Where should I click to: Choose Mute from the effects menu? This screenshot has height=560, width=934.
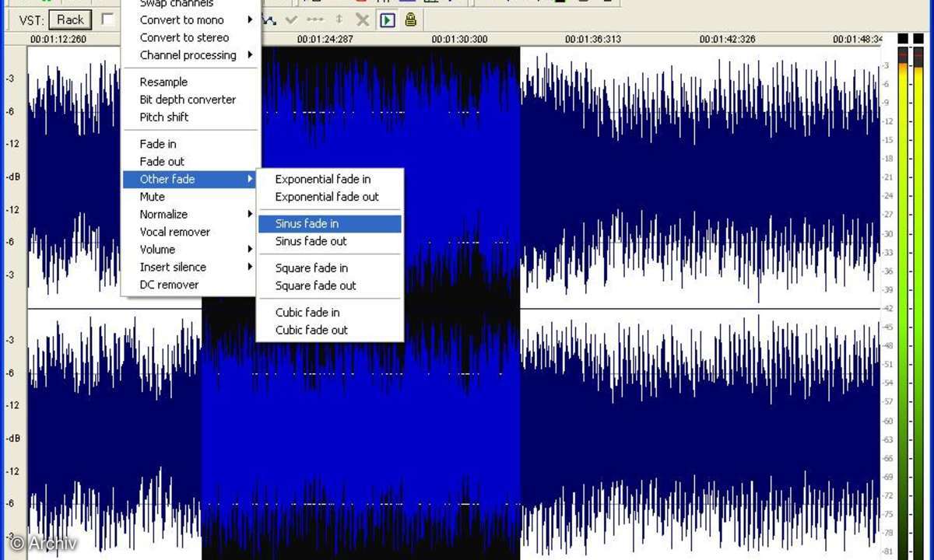(189, 197)
